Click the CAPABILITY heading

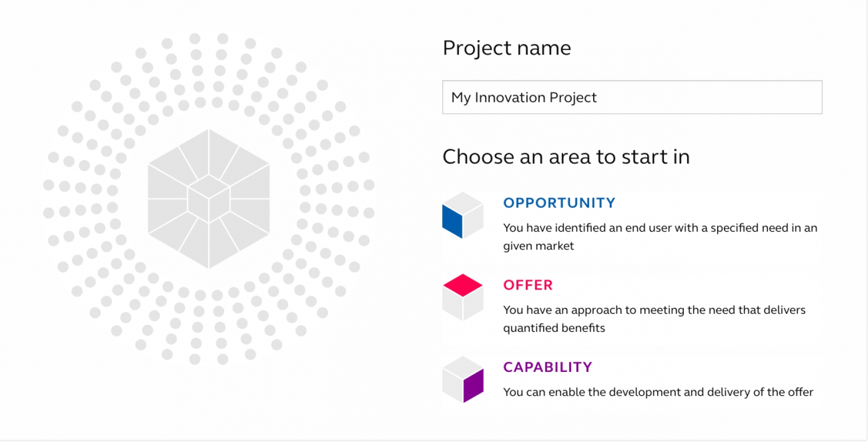pos(548,367)
